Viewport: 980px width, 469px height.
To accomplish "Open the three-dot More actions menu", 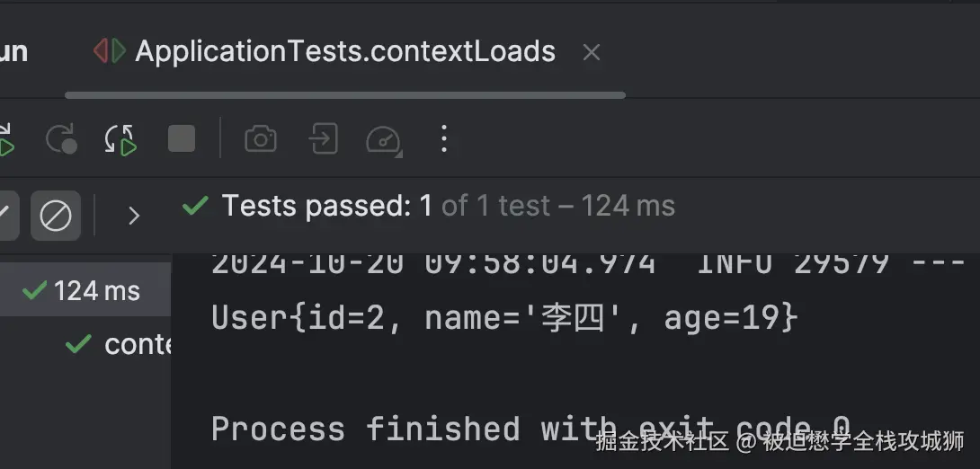I will (443, 139).
